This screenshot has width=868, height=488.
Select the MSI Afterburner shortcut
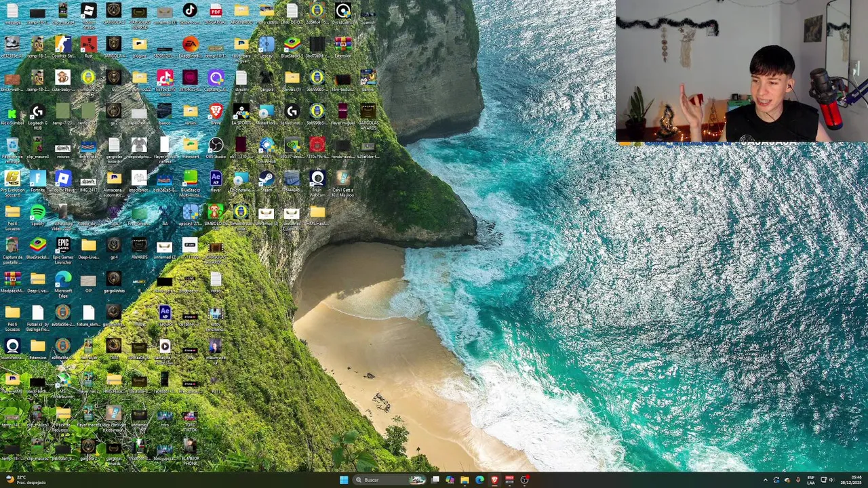click(x=63, y=384)
